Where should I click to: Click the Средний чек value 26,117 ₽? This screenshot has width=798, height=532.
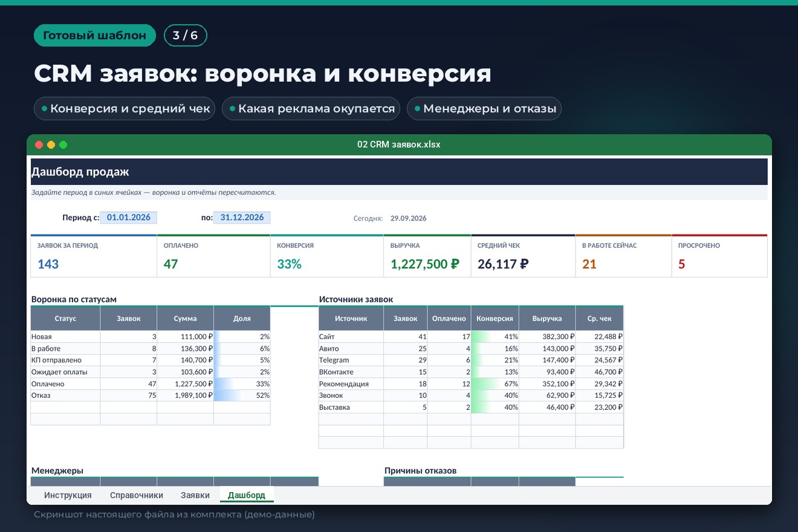[503, 264]
